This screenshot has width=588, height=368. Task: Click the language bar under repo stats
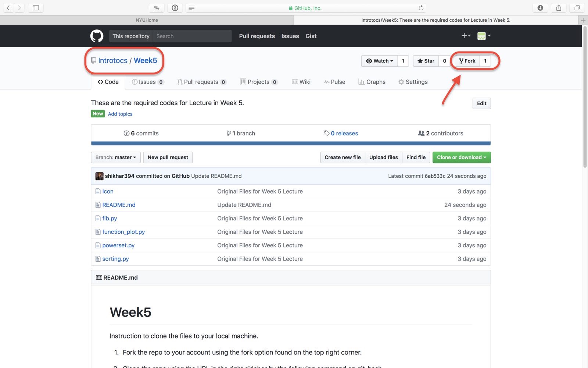(291, 144)
